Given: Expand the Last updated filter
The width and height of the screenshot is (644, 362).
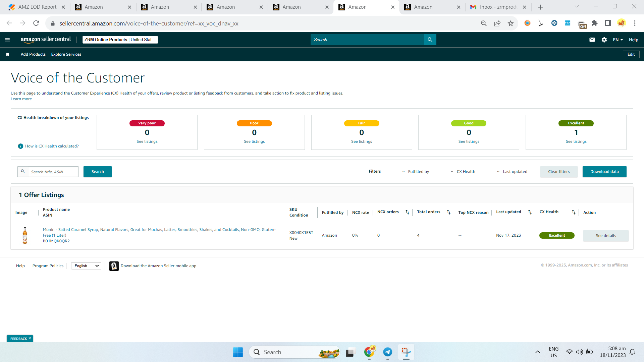Looking at the screenshot, I should [512, 172].
